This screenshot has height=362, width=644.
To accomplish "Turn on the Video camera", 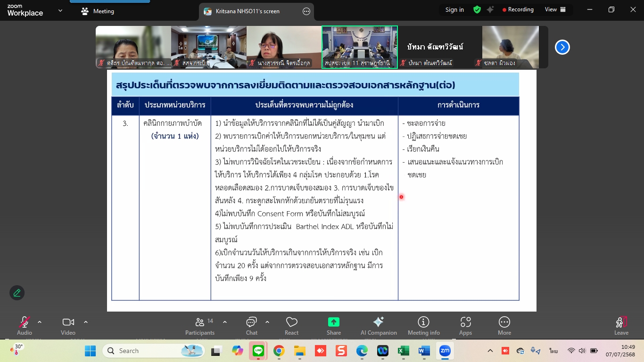I will click(68, 326).
